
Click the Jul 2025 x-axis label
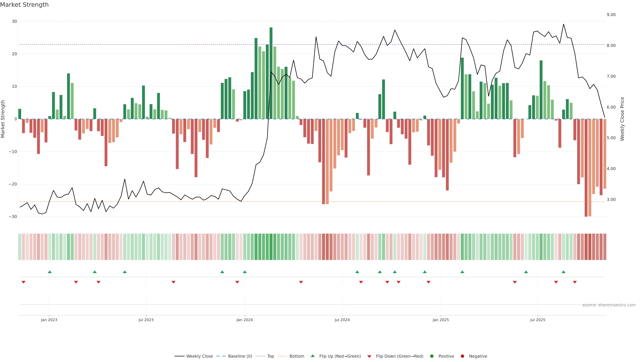538,320
